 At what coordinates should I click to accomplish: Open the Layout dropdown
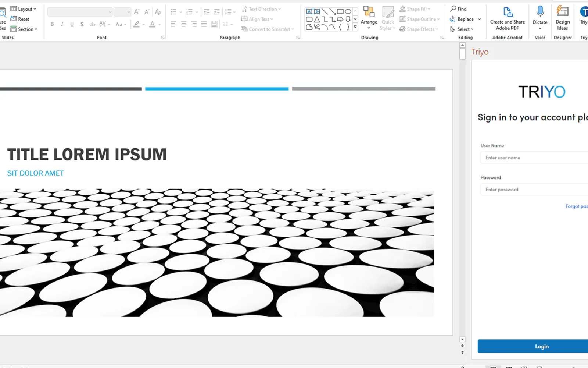(23, 9)
